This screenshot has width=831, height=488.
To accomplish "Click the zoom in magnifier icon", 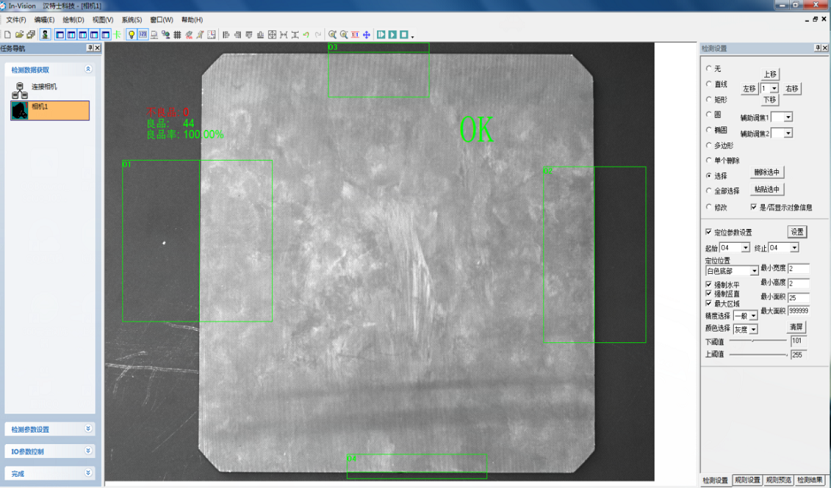I will point(333,35).
